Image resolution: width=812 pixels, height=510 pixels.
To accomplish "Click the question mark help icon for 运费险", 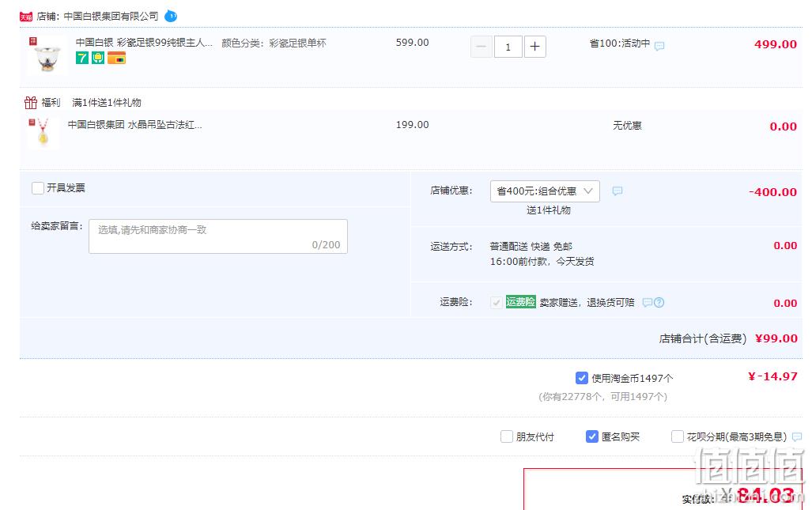I will click(x=659, y=302).
